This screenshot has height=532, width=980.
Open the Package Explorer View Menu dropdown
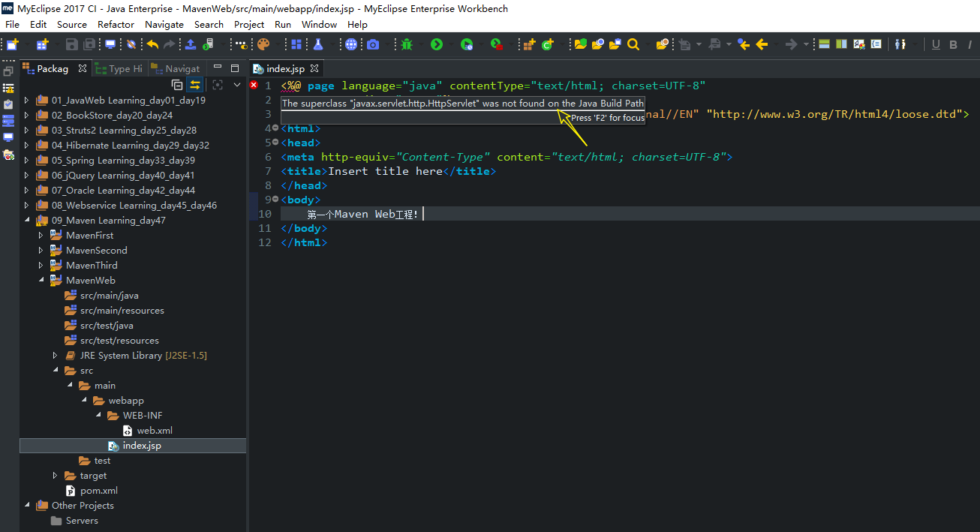(x=237, y=85)
